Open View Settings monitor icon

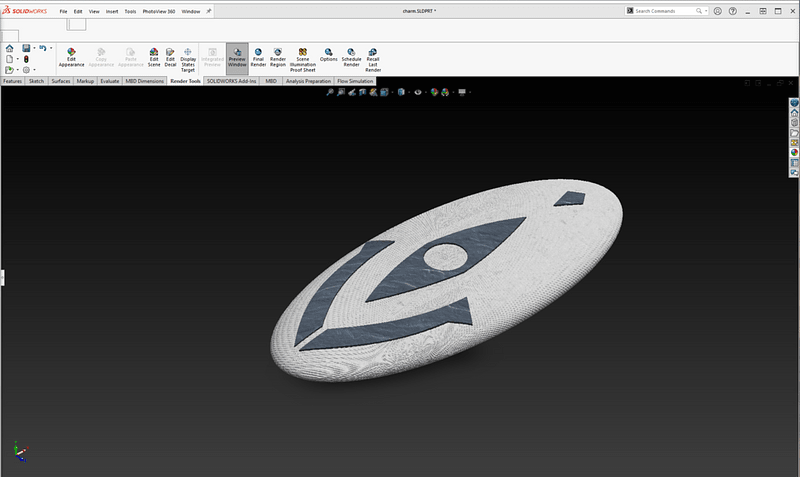pyautogui.click(x=462, y=92)
